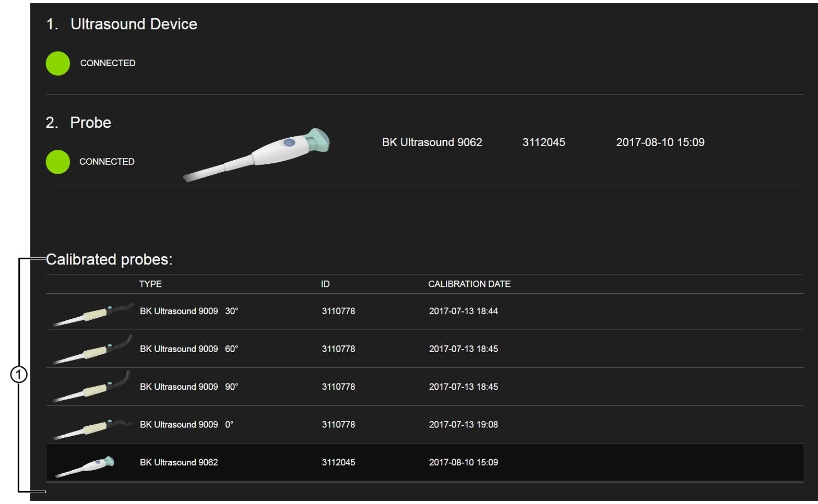The width and height of the screenshot is (818, 504).
Task: Click ID 3110778 in the 30° row
Action: click(x=338, y=311)
